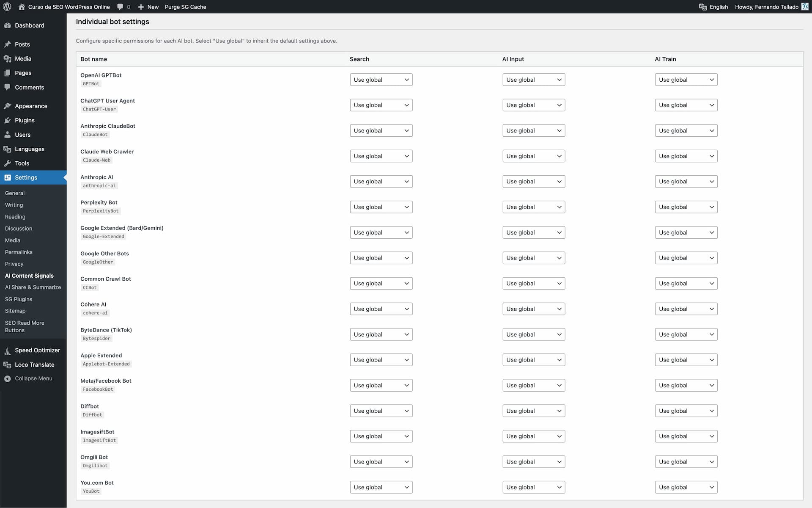This screenshot has height=508, width=812.
Task: Click the WordPress logo in admin bar
Action: coord(7,7)
